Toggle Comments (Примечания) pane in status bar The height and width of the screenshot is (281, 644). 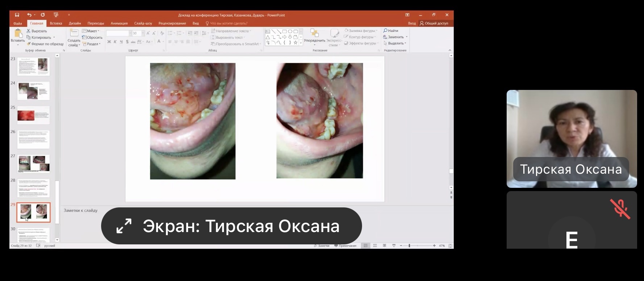coord(345,245)
